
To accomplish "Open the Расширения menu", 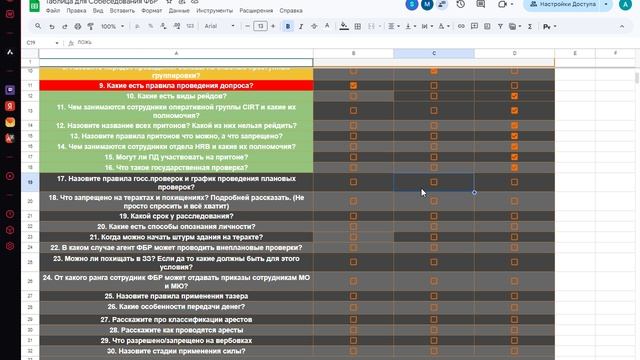I will point(256,11).
